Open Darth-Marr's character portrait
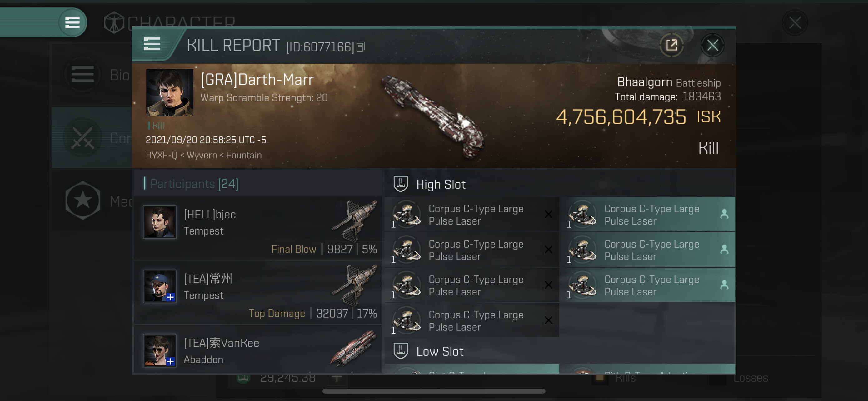This screenshot has height=401, width=868. click(x=169, y=92)
